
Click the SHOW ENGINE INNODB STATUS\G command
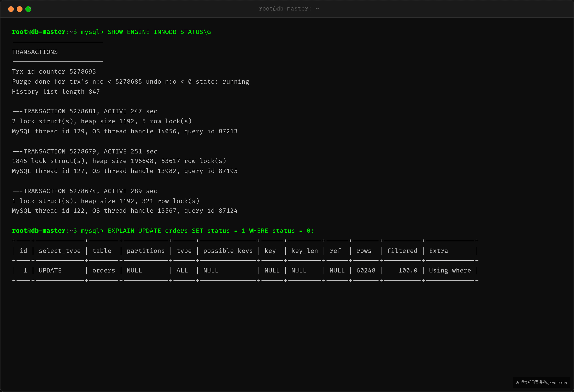coord(159,32)
